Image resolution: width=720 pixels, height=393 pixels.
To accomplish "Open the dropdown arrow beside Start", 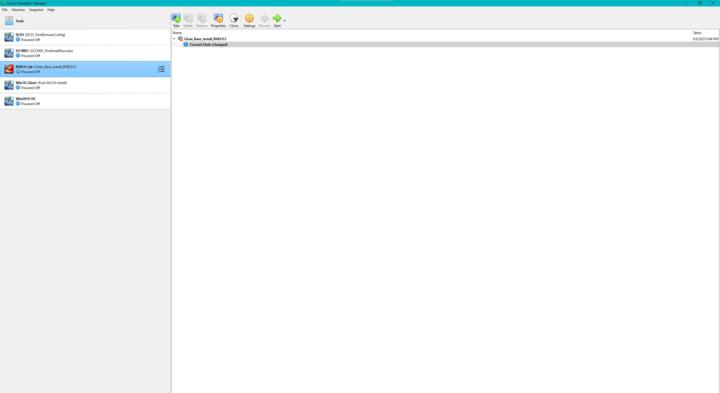I will coord(284,20).
